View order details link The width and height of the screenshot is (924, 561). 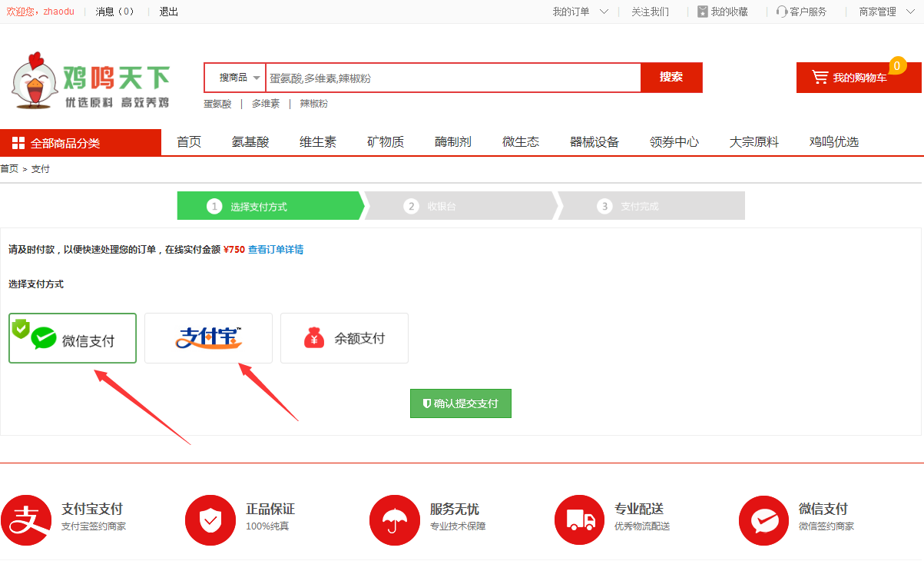(x=275, y=250)
